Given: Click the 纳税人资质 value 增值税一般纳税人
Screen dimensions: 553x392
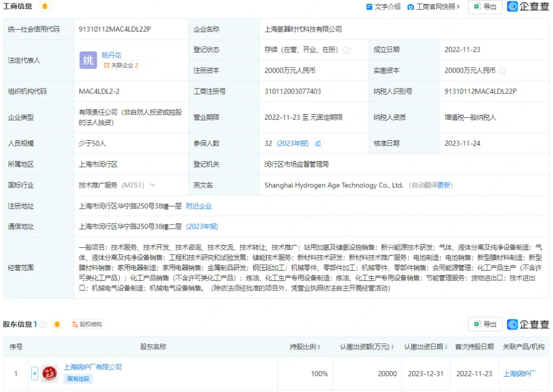Looking at the screenshot, I should coord(471,117).
